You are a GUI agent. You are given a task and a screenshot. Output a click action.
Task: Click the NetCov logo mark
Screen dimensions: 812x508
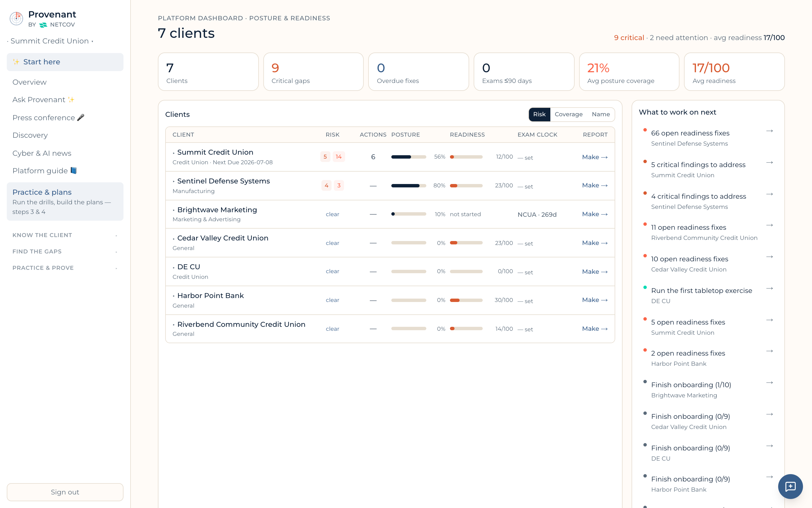click(43, 25)
